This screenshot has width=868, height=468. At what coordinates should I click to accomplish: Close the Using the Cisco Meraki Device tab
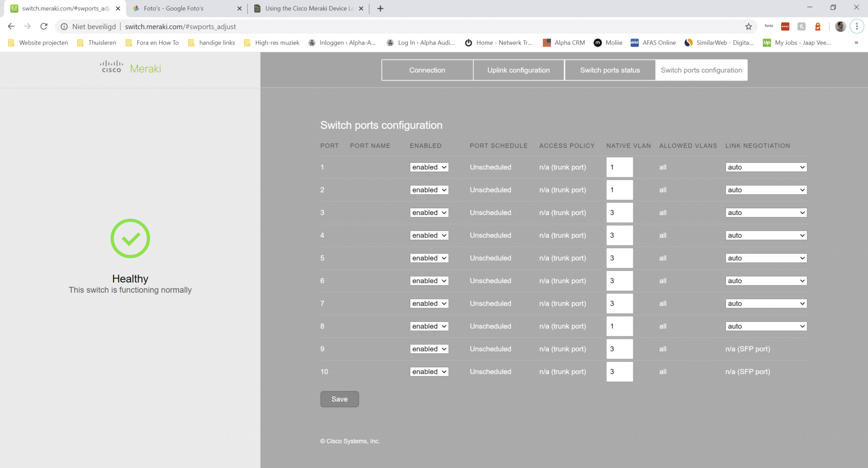pyautogui.click(x=361, y=8)
